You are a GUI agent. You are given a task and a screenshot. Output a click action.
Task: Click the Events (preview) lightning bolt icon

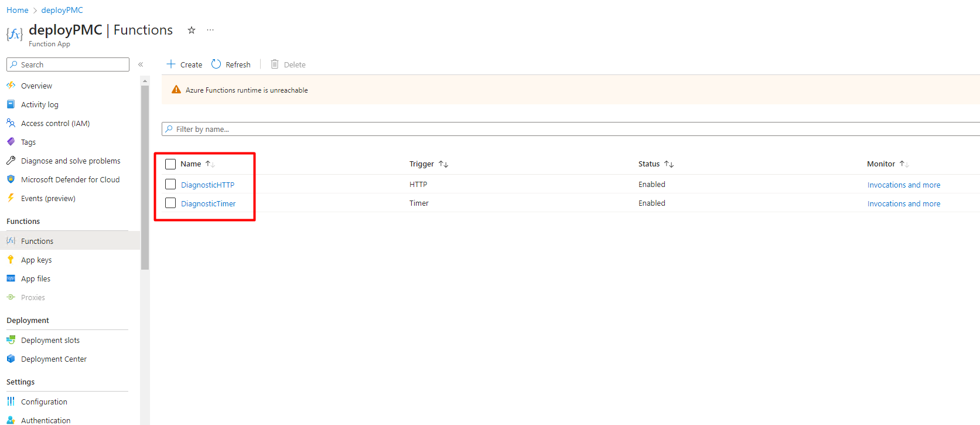(11, 198)
